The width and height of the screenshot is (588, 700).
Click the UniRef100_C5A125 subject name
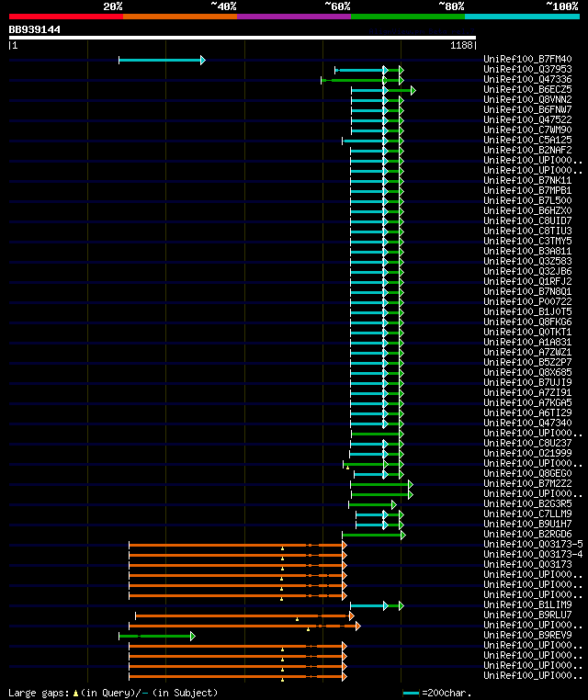coord(527,140)
